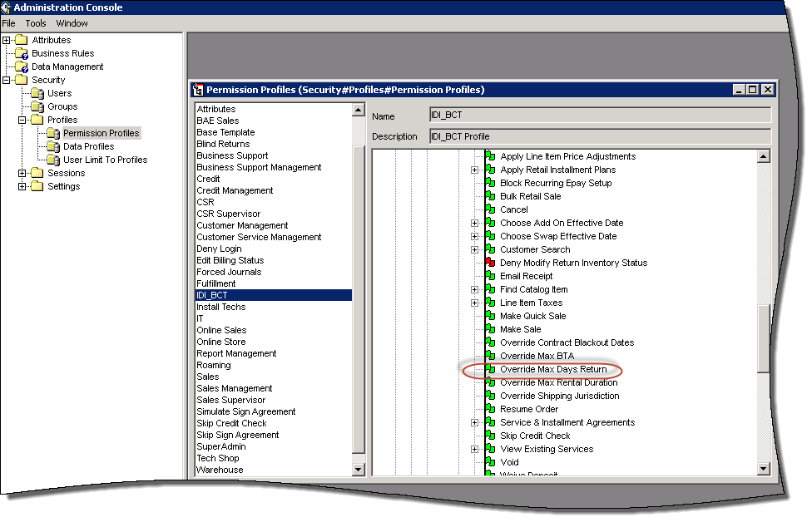Expand the Customer Search permission node
Image resolution: width=812 pixels, height=522 pixels.
point(474,249)
